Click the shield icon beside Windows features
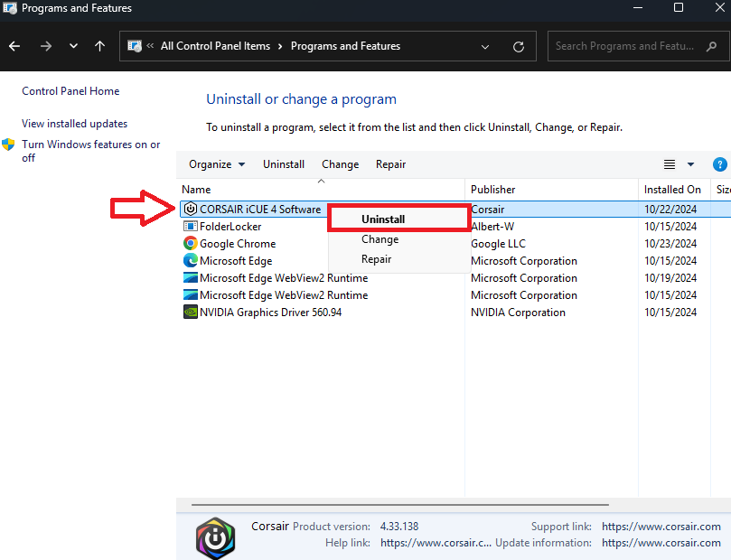 point(8,145)
